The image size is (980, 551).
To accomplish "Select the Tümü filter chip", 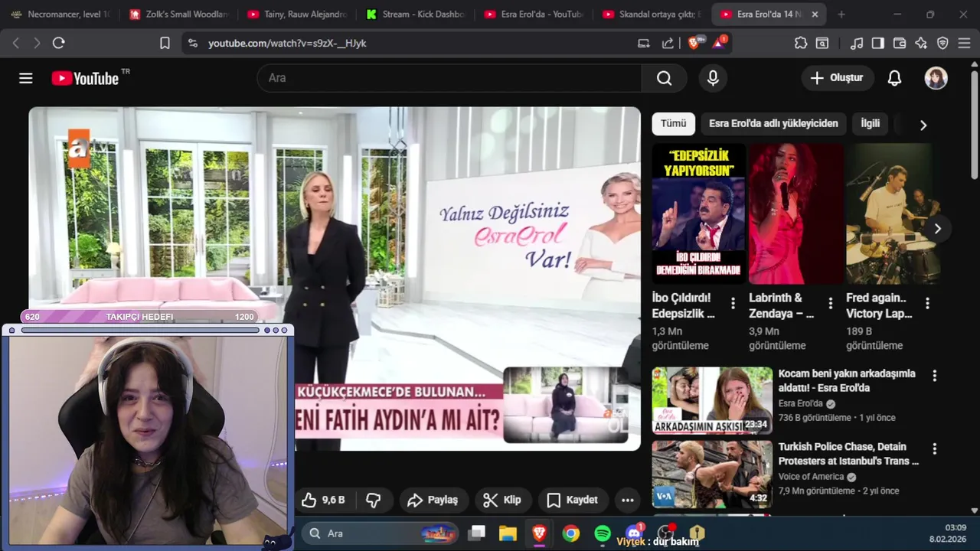I will click(674, 123).
